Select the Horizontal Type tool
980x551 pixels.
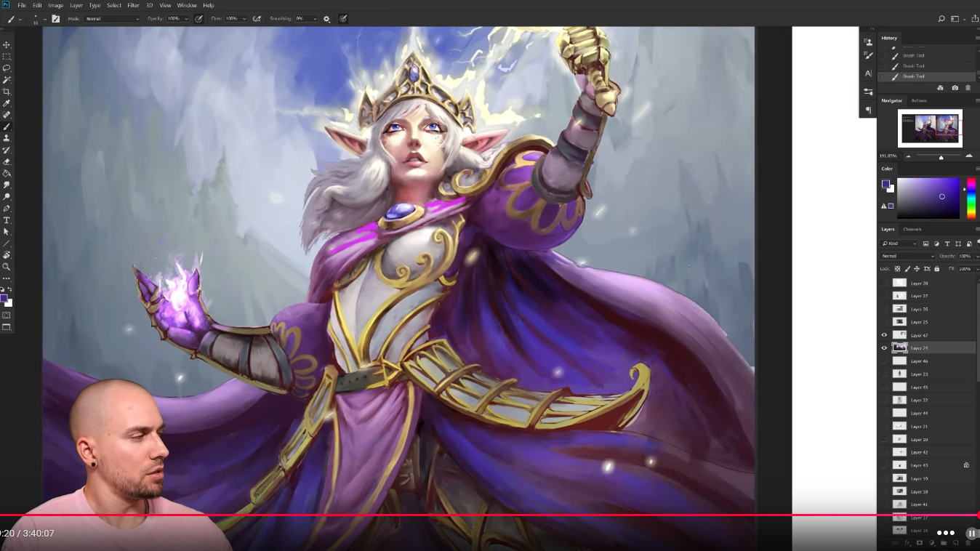(x=7, y=220)
